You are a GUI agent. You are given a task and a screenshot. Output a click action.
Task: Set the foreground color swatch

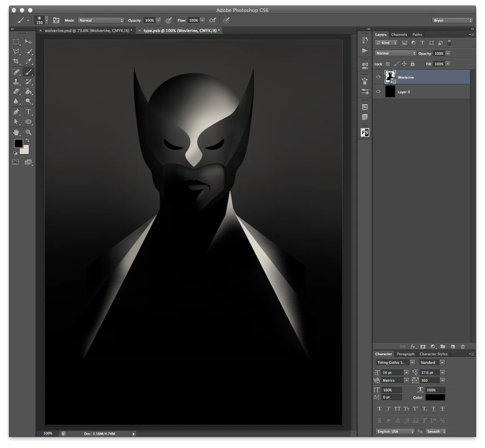(19, 143)
